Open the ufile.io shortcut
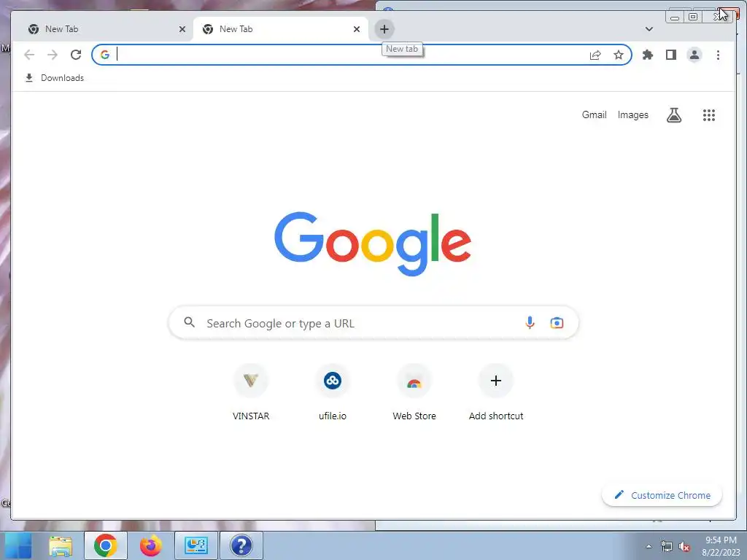The height and width of the screenshot is (560, 747). [333, 393]
